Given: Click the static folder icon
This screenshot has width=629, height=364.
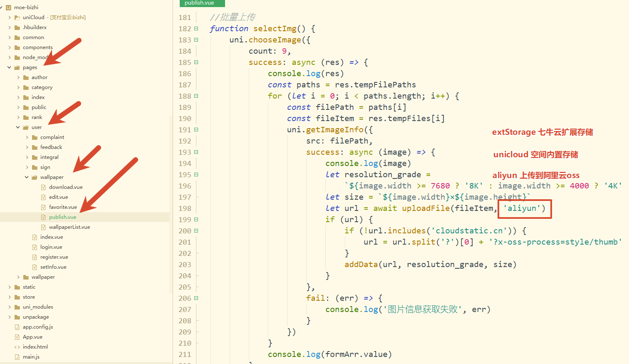Looking at the screenshot, I should coord(17,287).
